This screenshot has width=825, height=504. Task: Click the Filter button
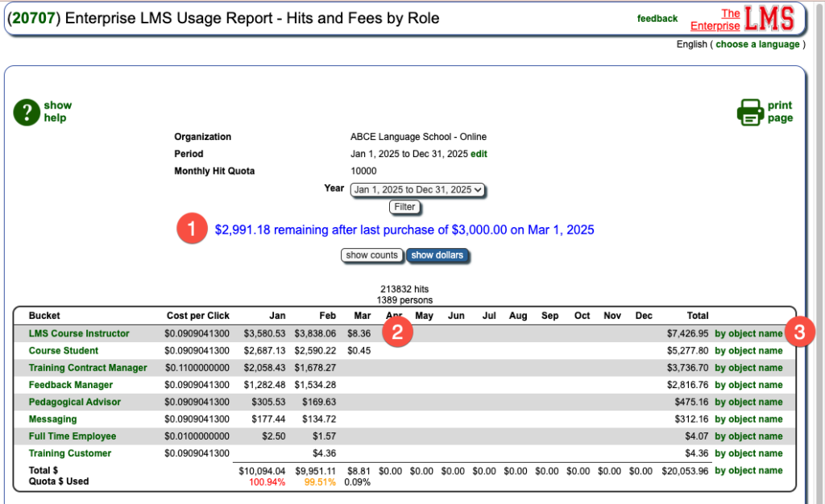click(x=404, y=207)
